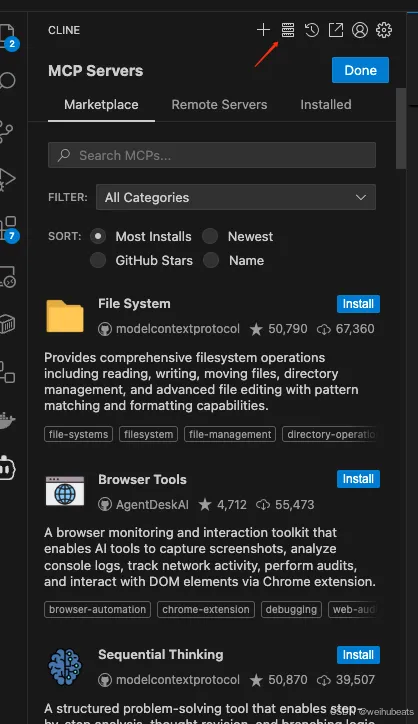
Task: Click the file-management tag
Action: pyautogui.click(x=230, y=434)
